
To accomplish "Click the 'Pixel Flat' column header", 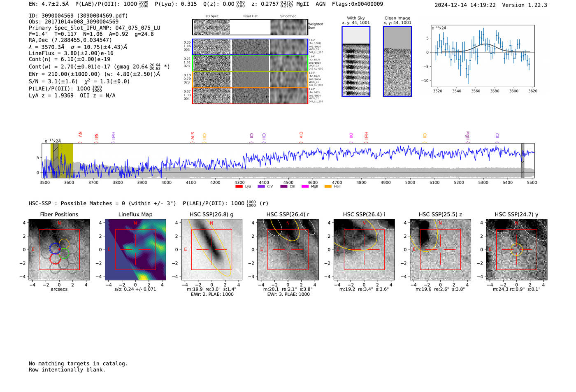I will 250,16.
